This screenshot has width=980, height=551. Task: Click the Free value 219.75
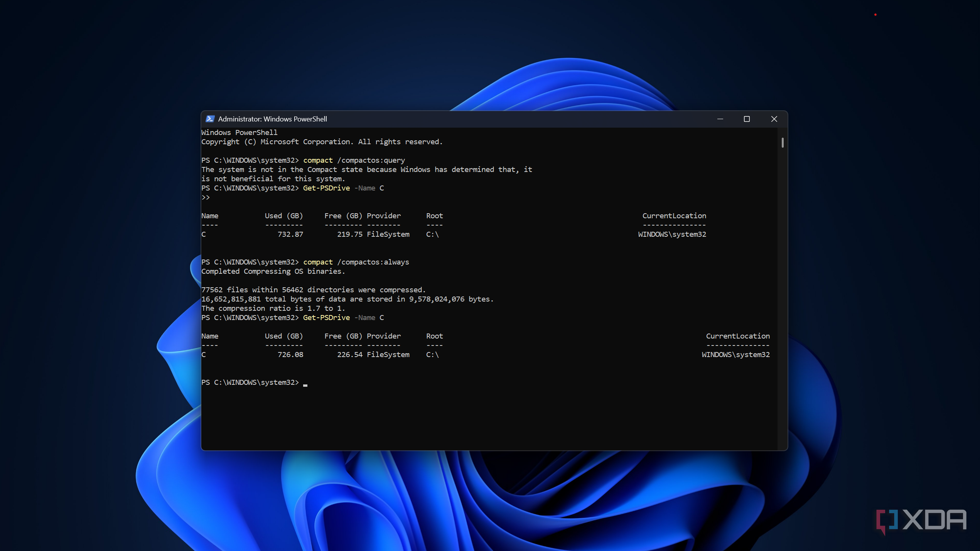click(349, 234)
